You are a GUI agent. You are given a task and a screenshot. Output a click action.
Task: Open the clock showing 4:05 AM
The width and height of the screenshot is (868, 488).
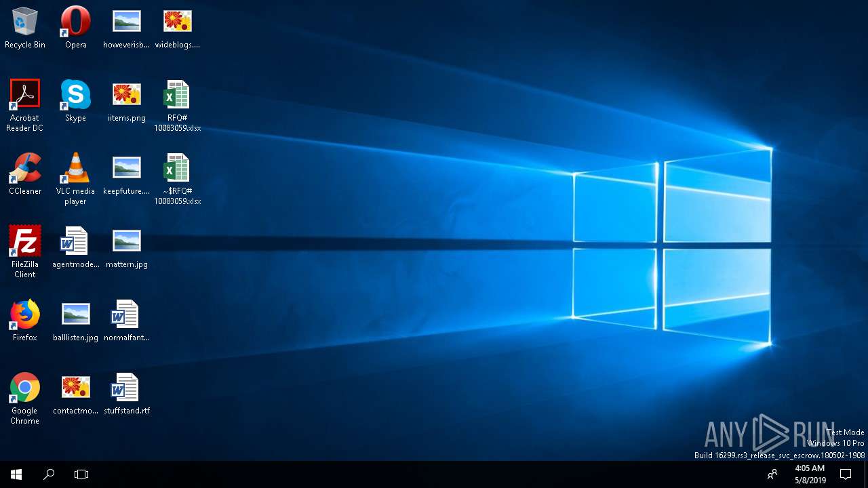810,474
